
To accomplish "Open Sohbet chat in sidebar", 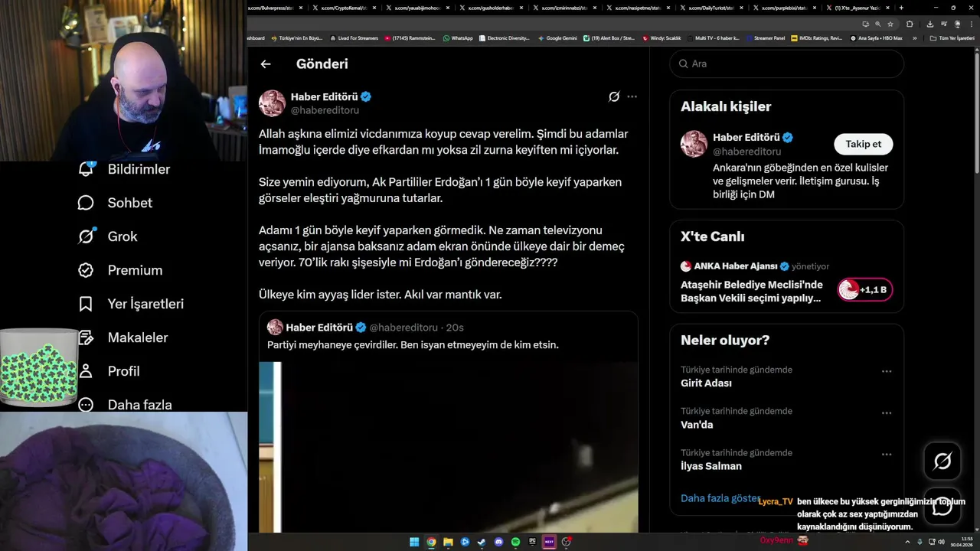I will [115, 203].
